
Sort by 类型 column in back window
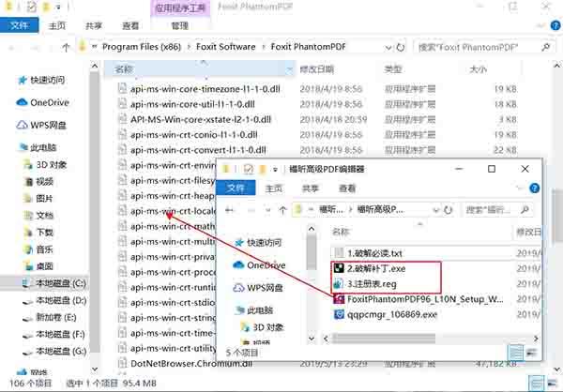[x=393, y=69]
